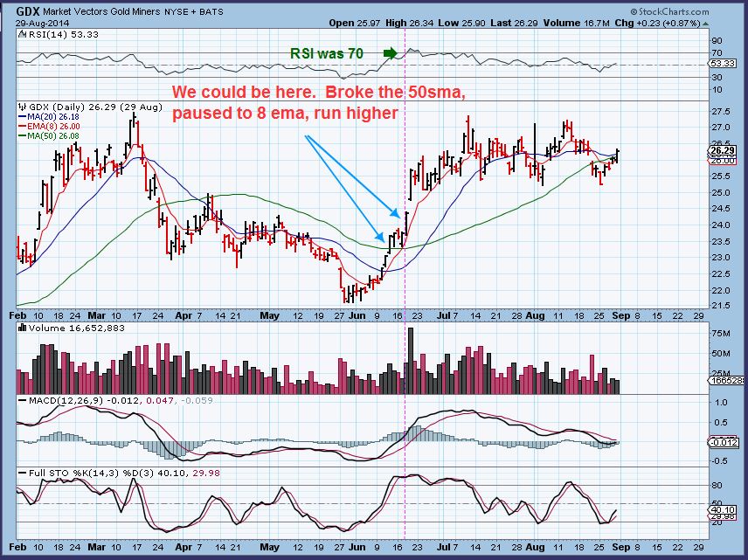Click the High 26.34 quote value
The image size is (748, 560).
click(409, 23)
